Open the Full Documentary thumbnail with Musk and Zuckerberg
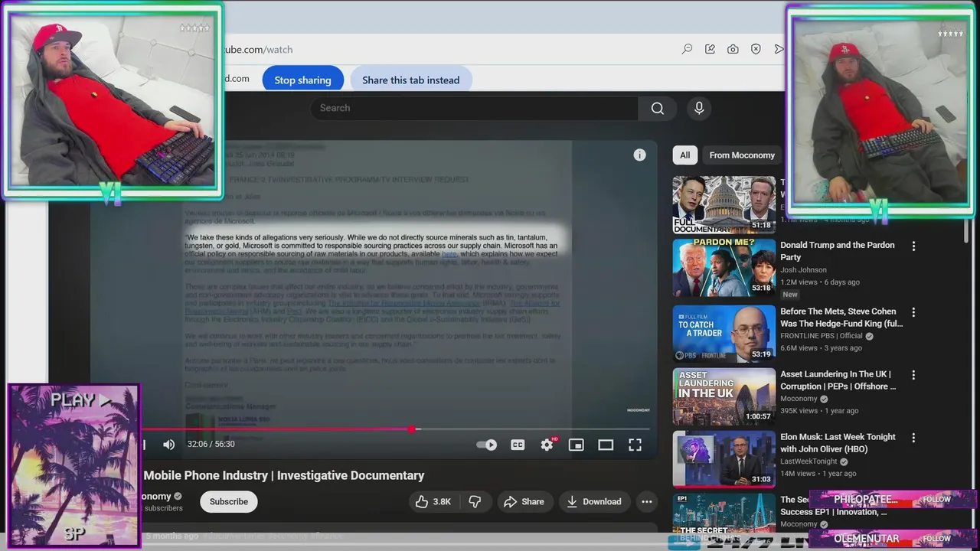 (x=724, y=205)
